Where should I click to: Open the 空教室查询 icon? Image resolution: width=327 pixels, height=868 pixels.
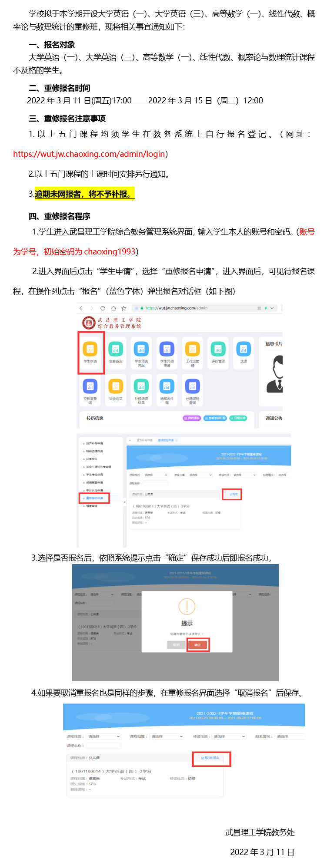[x=90, y=386]
